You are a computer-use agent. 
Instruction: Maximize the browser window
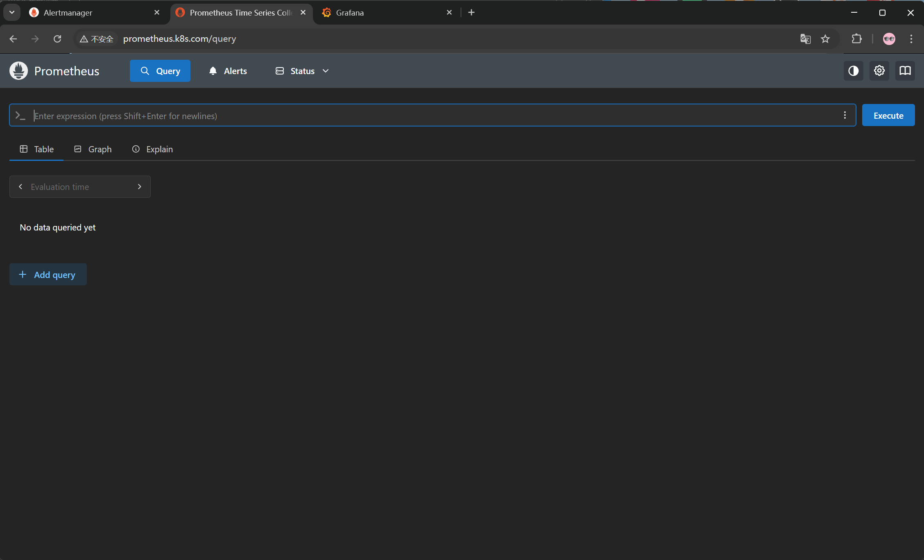pyautogui.click(x=882, y=13)
